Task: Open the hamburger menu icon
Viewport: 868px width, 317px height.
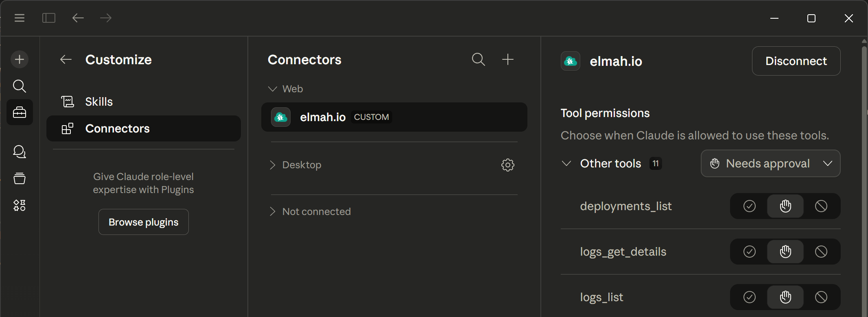Action: pos(20,18)
